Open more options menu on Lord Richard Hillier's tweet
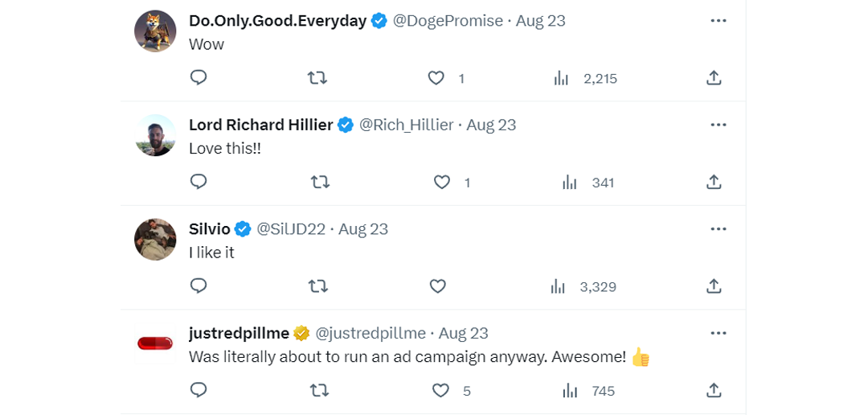The height and width of the screenshot is (415, 868). (x=718, y=125)
